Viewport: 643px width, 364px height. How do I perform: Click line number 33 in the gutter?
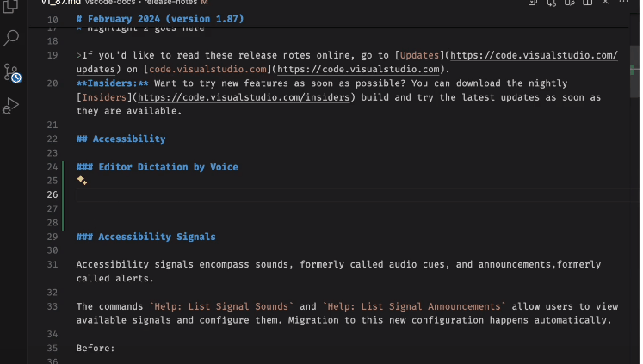click(x=53, y=306)
